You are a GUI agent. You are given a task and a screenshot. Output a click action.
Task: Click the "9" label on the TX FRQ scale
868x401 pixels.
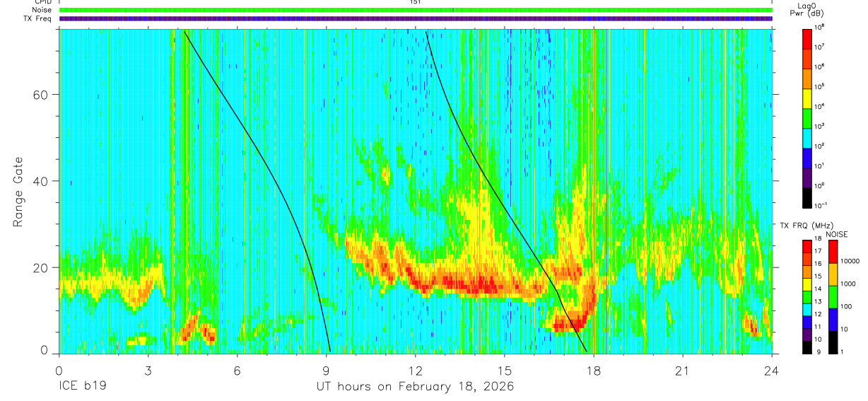(x=817, y=351)
